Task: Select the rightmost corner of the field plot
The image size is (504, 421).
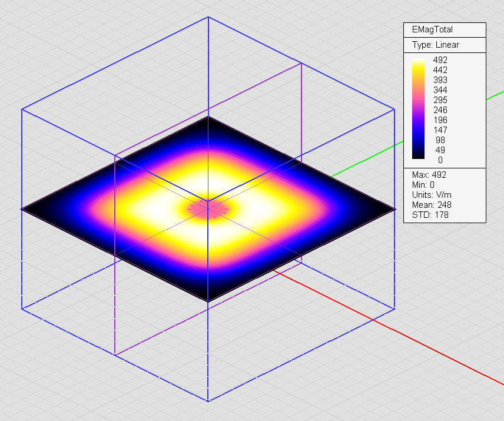Action: click(392, 208)
